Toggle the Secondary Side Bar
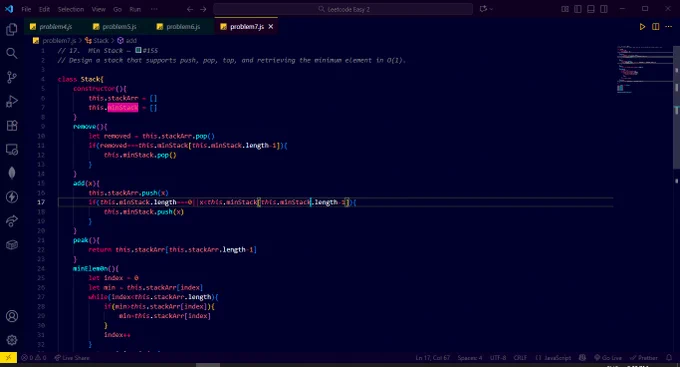The width and height of the screenshot is (680, 367). 604,9
